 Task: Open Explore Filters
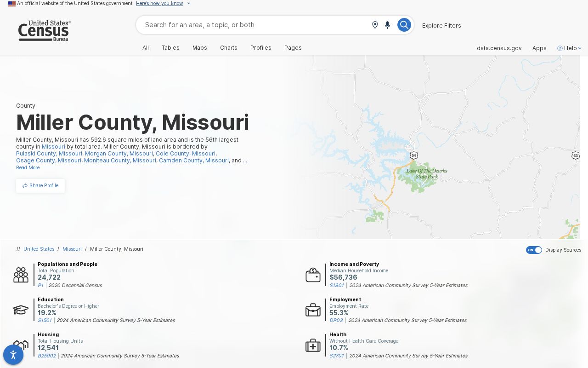[x=441, y=25]
